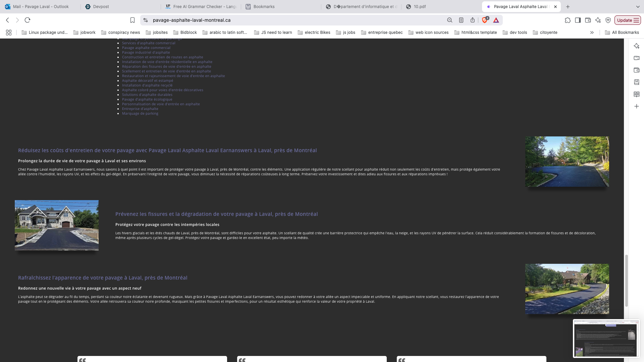Click the Leo AI sparkle toolbar icon
This screenshot has height=362, width=644.
598,20
